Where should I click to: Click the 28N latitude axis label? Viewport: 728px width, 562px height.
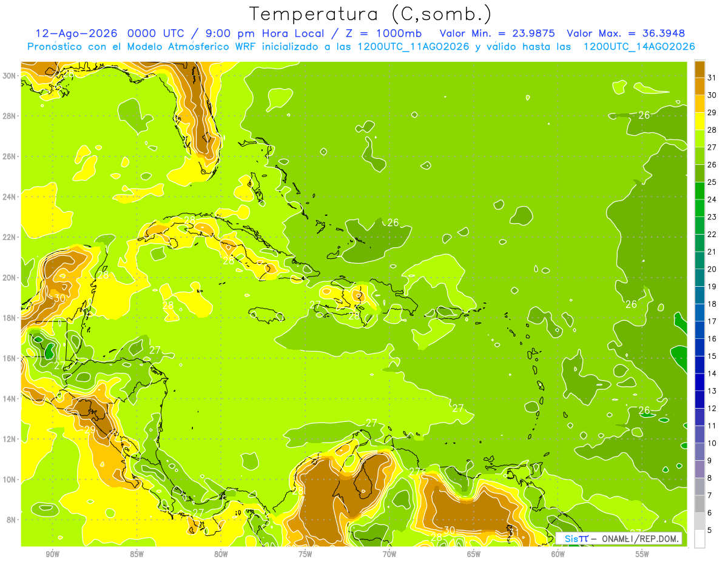9,116
